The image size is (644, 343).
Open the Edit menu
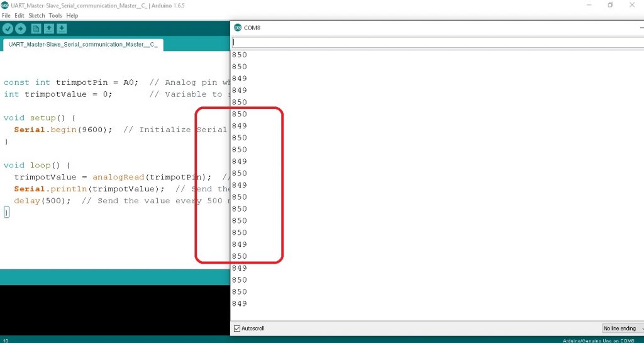pos(19,16)
